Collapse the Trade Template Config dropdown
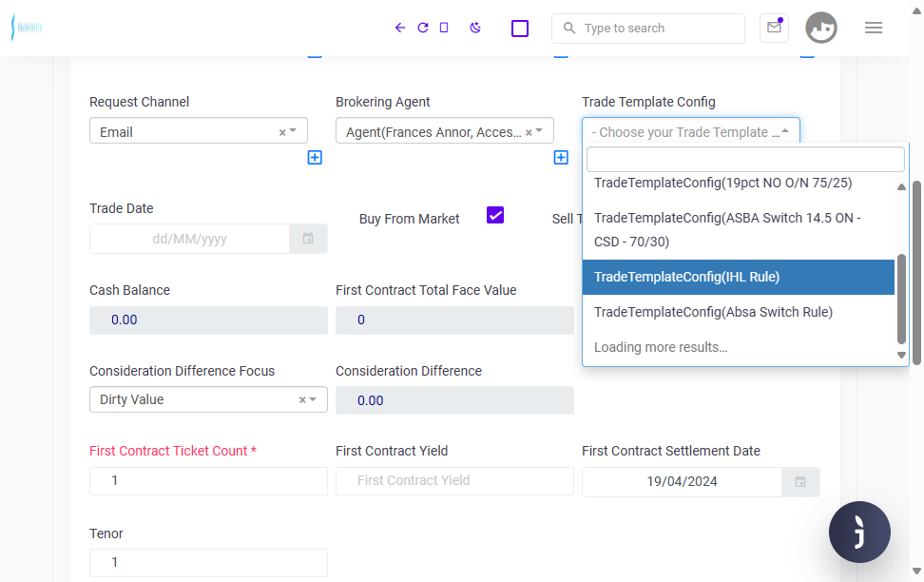 point(785,131)
